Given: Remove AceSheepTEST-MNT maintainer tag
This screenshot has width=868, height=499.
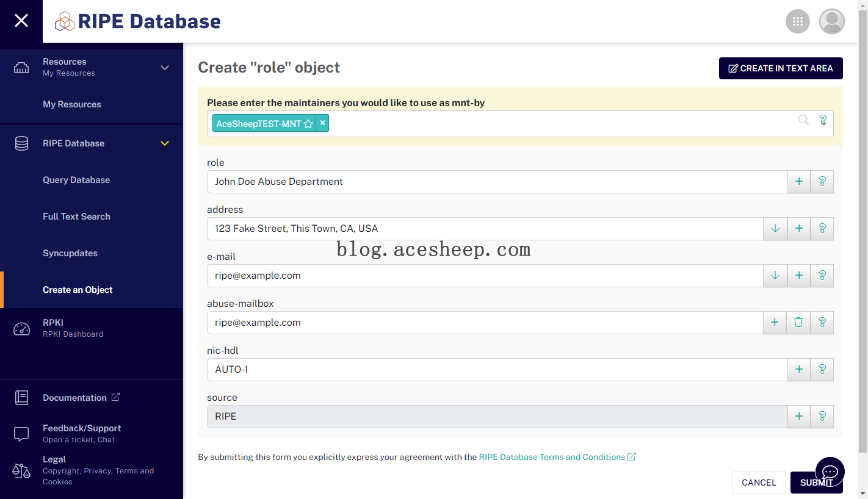Looking at the screenshot, I should (322, 123).
